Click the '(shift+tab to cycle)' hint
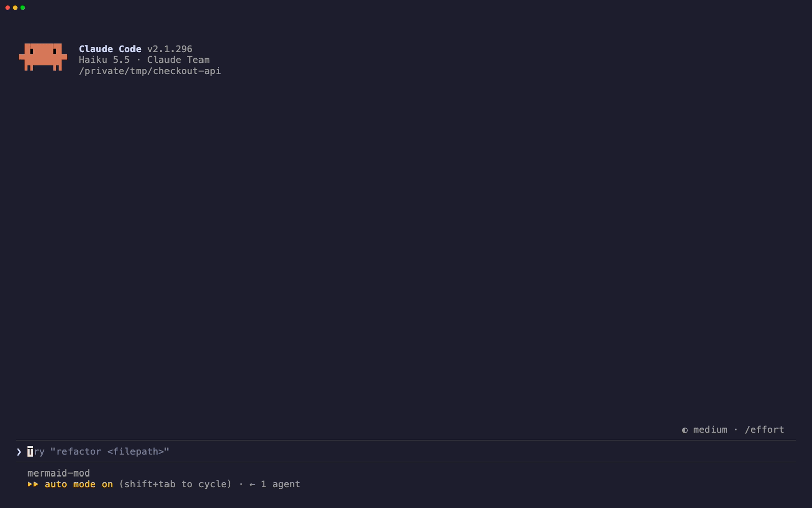 [x=175, y=484]
